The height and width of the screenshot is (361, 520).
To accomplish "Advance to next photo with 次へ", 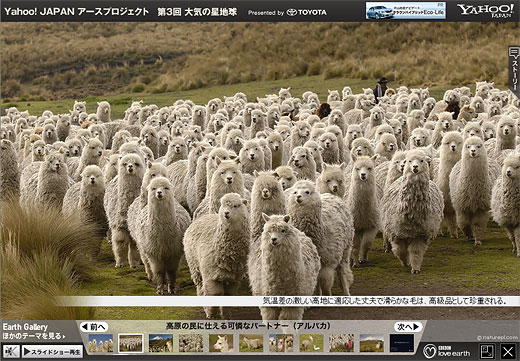I will click(x=408, y=327).
